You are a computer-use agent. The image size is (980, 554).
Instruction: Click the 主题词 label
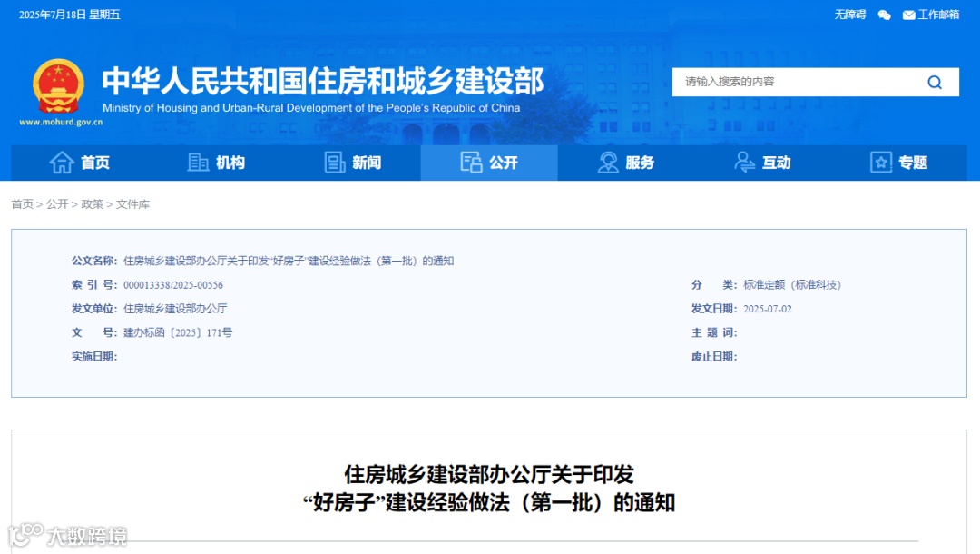point(714,332)
